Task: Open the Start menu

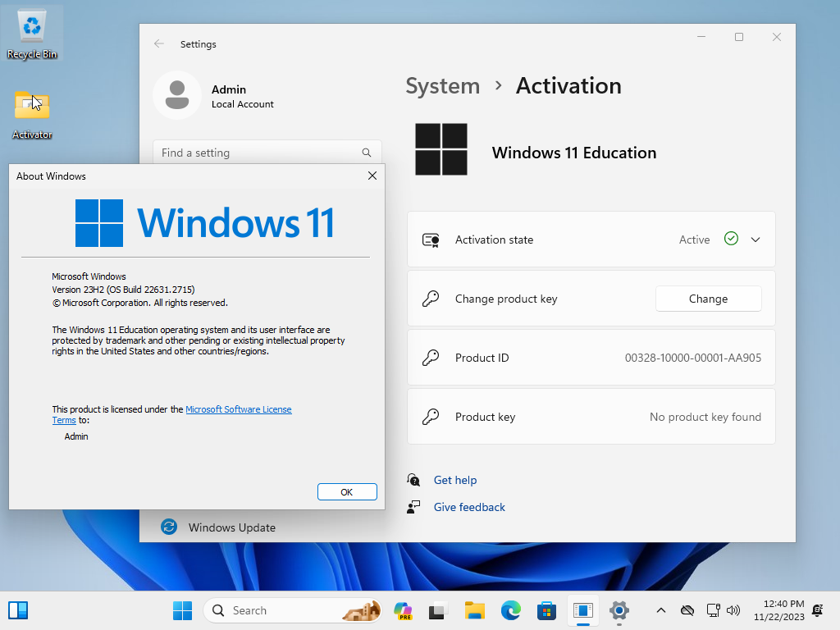Action: tap(183, 610)
